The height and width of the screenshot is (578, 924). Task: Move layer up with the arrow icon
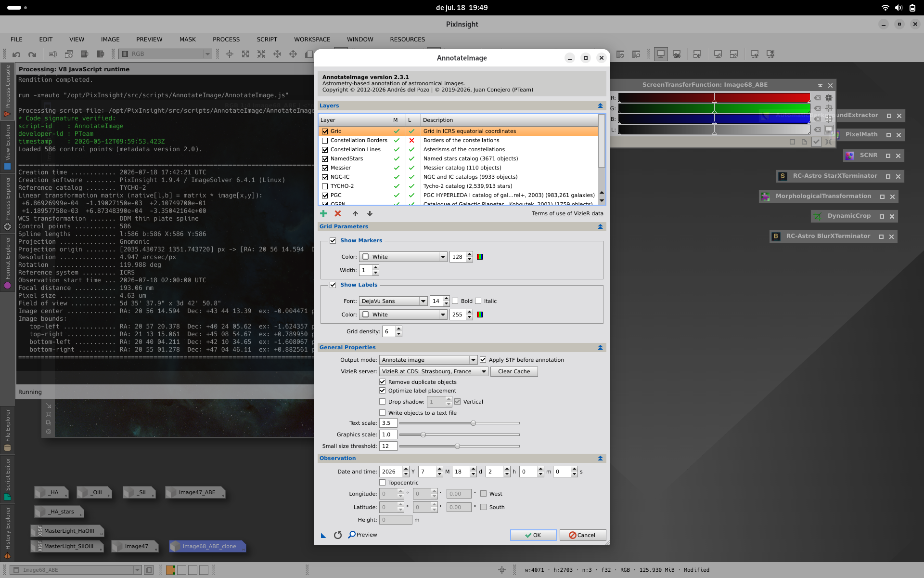pyautogui.click(x=355, y=213)
